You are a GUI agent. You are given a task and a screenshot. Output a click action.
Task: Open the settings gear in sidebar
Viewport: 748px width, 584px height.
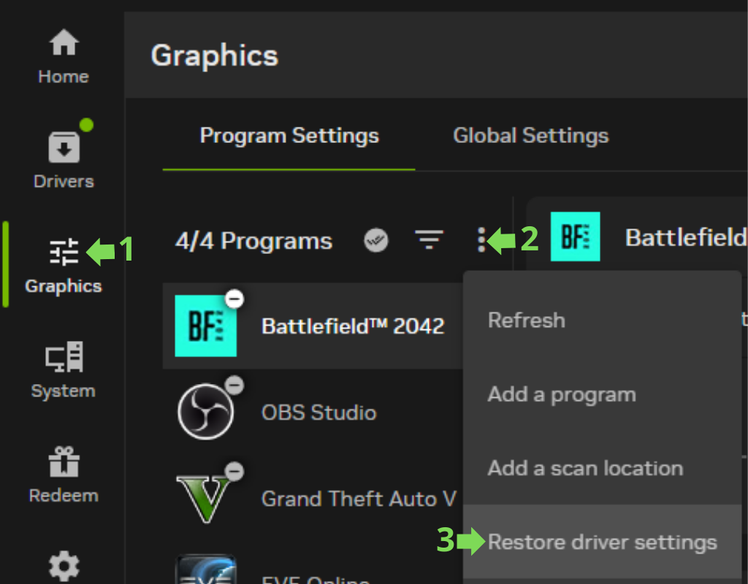[x=64, y=567]
